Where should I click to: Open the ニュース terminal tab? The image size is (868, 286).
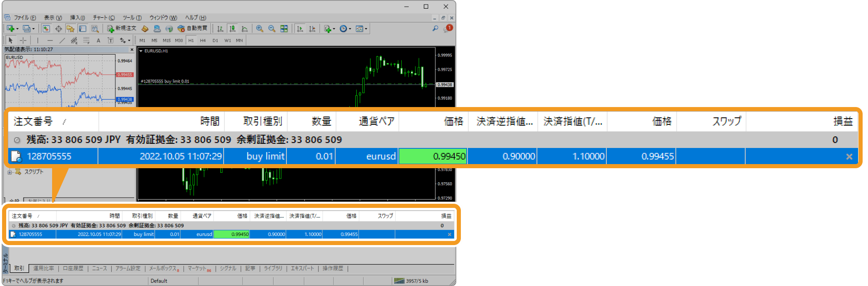100,268
